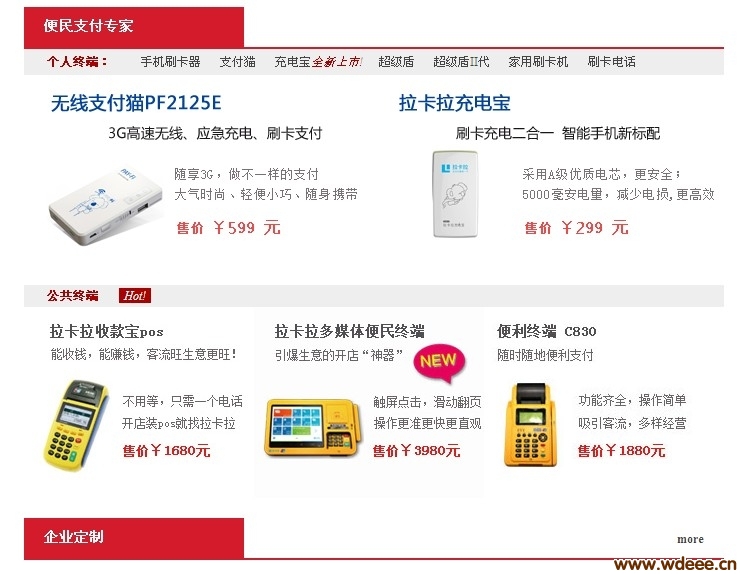Select 支付猫 in the navigation bar
The width and height of the screenshot is (743, 574).
click(x=237, y=62)
